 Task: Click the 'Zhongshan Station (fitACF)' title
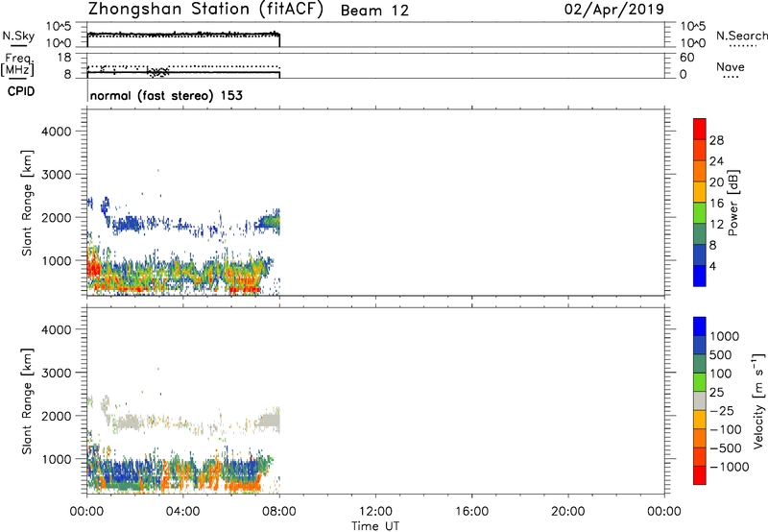click(x=205, y=9)
